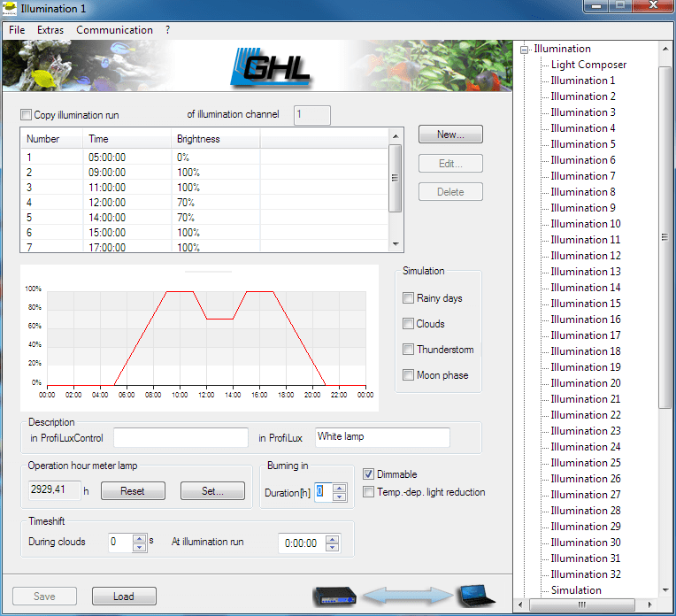
Task: Open the Communication menu
Action: pos(115,30)
